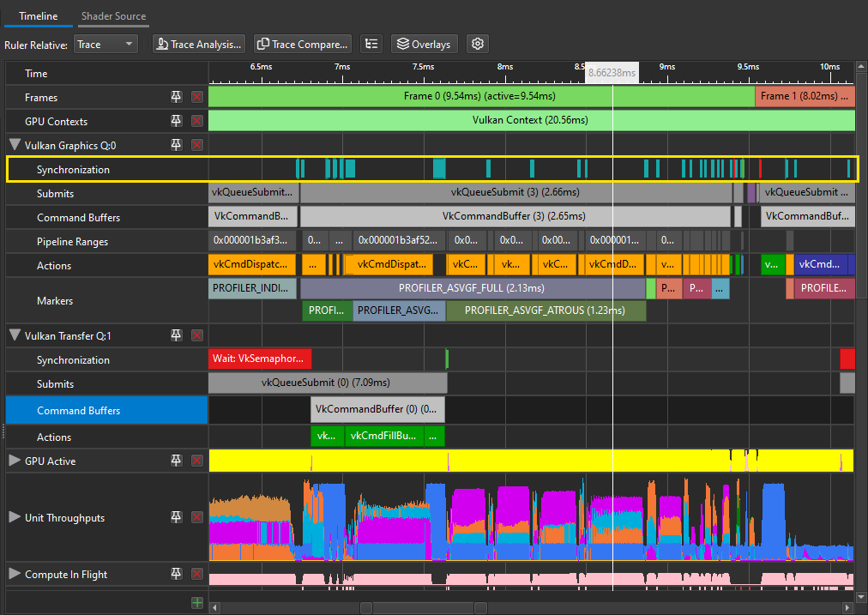Switch to the Shader Source tab
Image resolution: width=868 pixels, height=615 pixels.
coord(113,16)
